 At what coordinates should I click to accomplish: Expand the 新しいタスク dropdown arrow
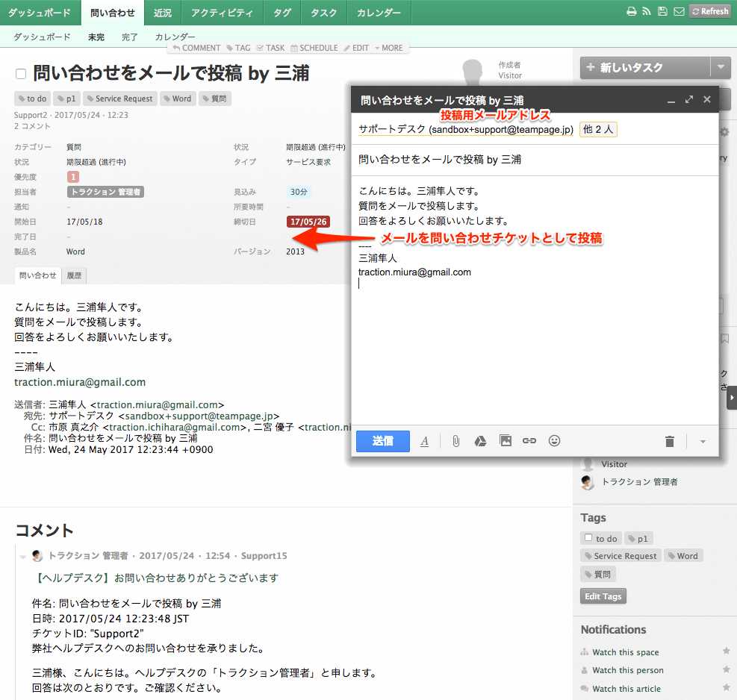point(721,67)
